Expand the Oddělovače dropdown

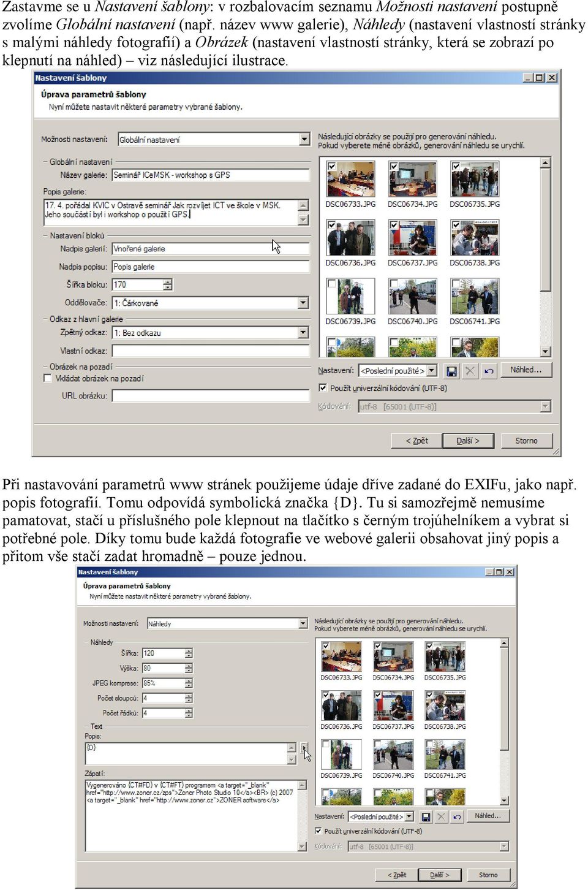pyautogui.click(x=304, y=303)
